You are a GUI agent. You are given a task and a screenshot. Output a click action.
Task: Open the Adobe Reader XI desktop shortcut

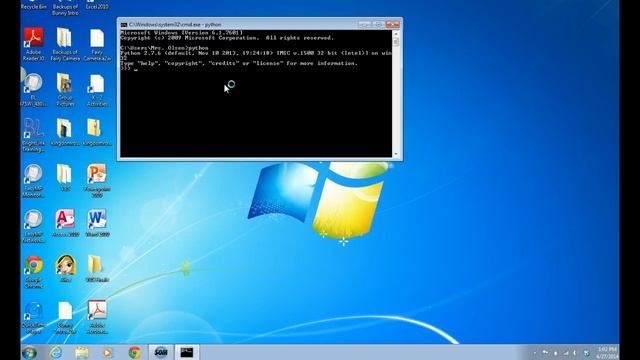coord(33,44)
